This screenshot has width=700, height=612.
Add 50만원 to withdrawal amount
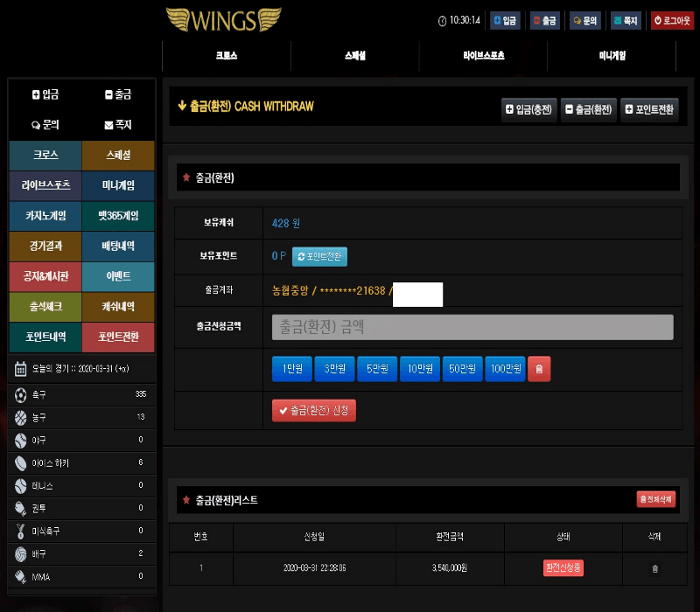click(463, 369)
